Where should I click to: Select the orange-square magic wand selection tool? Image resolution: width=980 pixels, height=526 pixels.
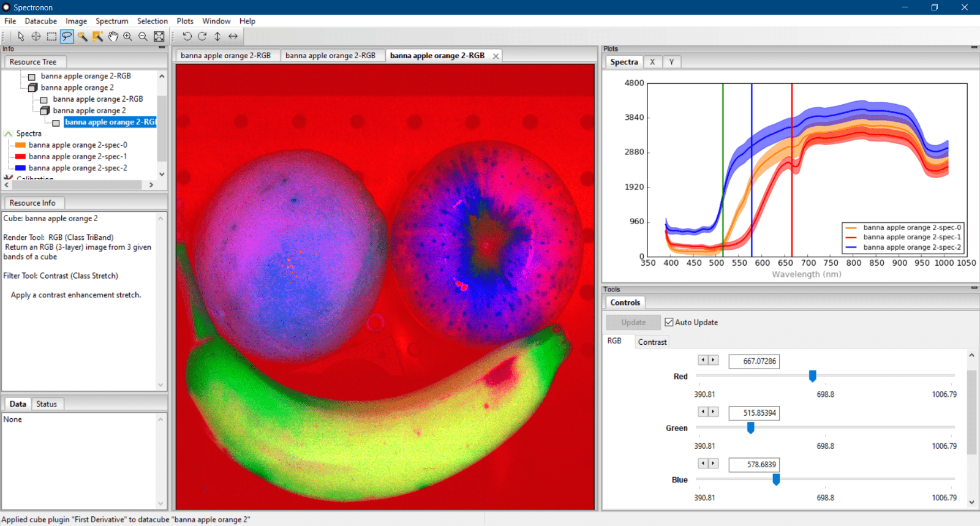coord(97,37)
